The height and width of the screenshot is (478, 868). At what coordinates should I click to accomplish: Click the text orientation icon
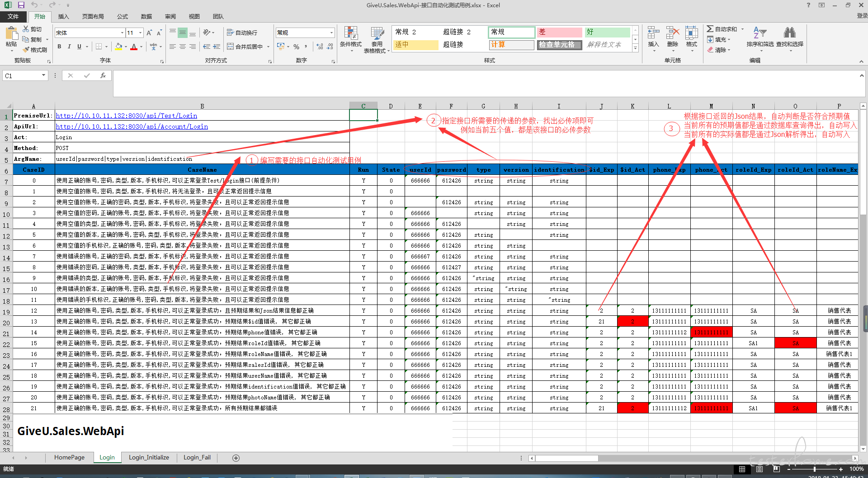point(207,33)
